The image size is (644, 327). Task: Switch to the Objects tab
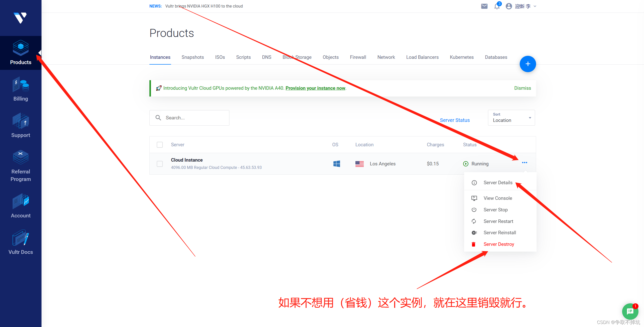331,57
